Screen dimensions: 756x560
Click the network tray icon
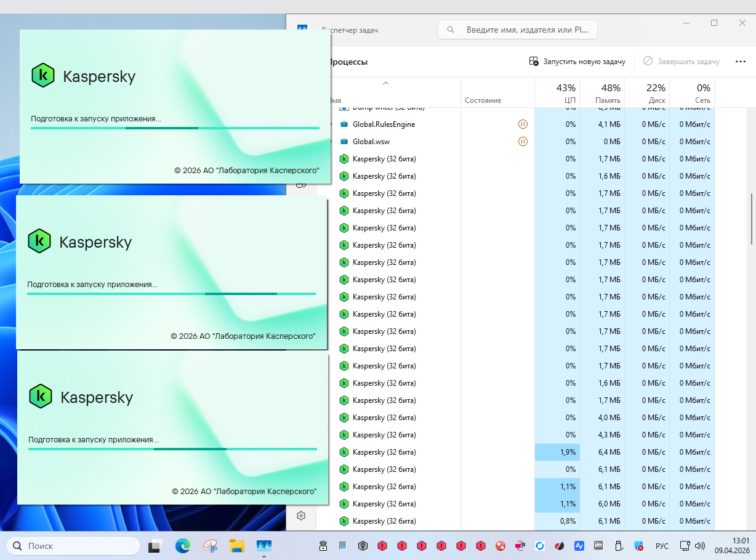pyautogui.click(x=684, y=546)
